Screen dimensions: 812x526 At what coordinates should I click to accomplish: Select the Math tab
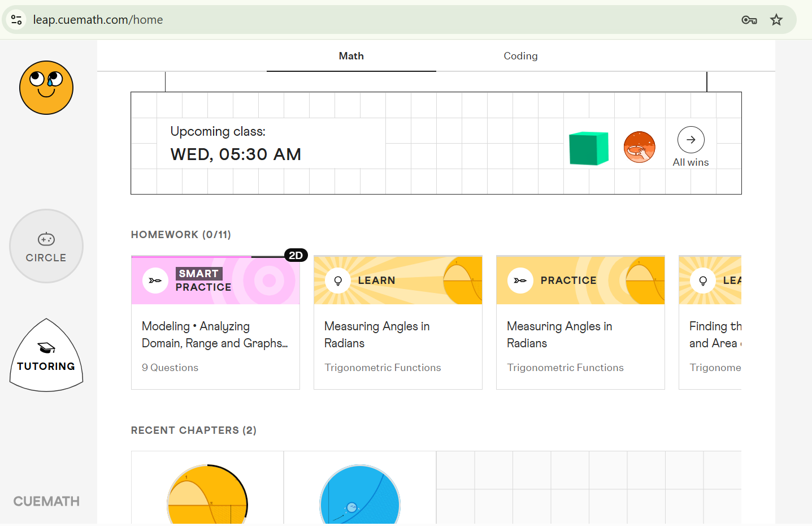click(351, 55)
